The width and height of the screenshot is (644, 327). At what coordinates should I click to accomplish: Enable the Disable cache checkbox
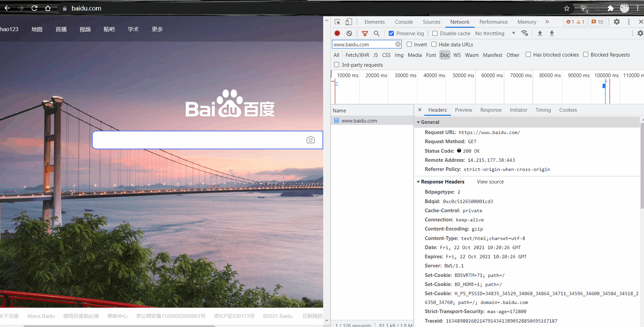(x=435, y=33)
